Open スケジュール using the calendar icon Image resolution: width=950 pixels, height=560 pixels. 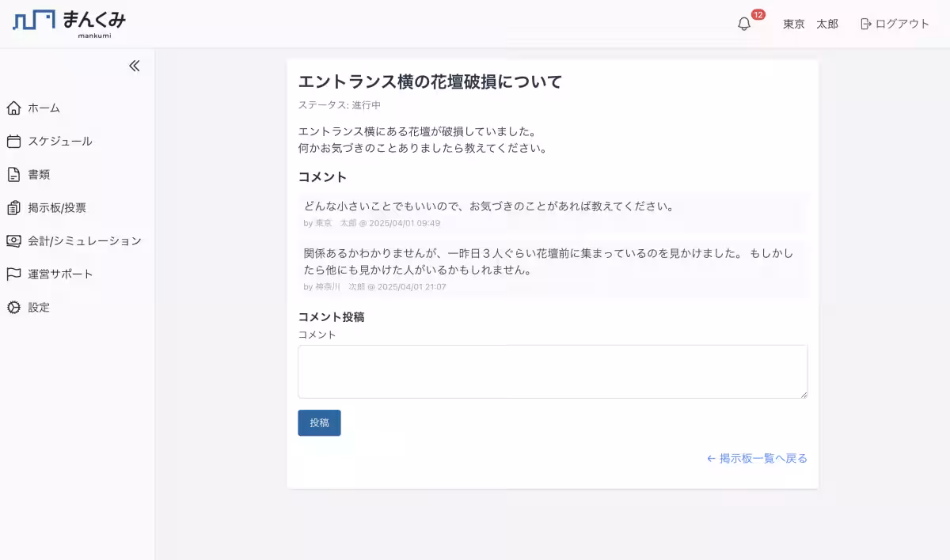coord(12,141)
